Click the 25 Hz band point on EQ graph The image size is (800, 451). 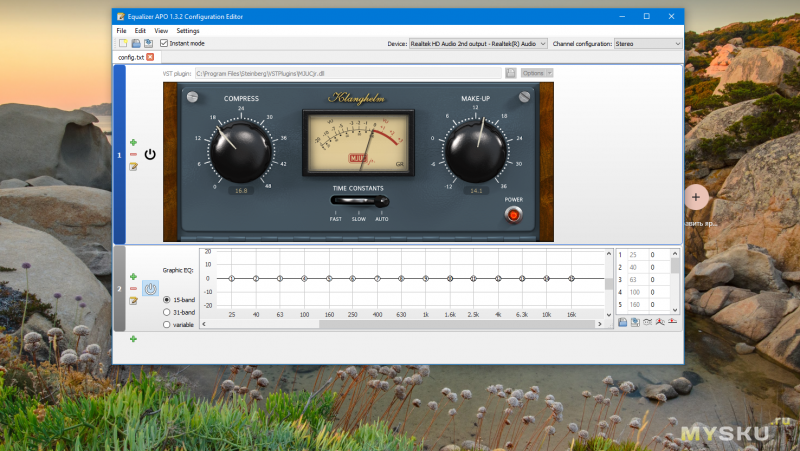point(231,279)
